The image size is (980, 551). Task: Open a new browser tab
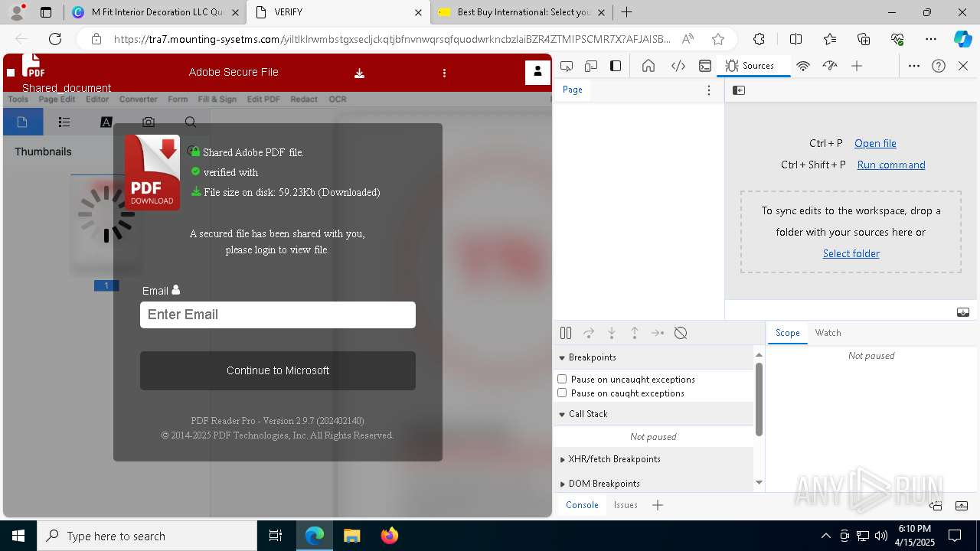point(626,12)
